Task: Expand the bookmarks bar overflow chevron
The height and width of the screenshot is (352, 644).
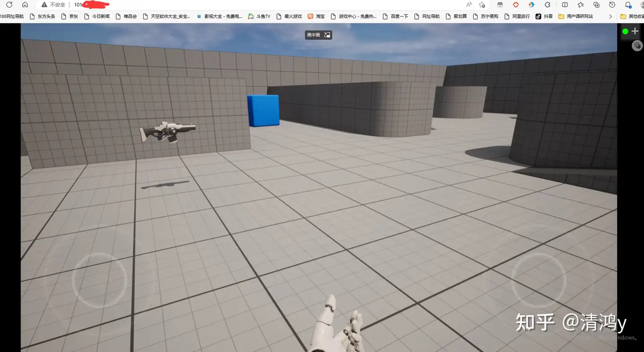Action: pyautogui.click(x=610, y=16)
